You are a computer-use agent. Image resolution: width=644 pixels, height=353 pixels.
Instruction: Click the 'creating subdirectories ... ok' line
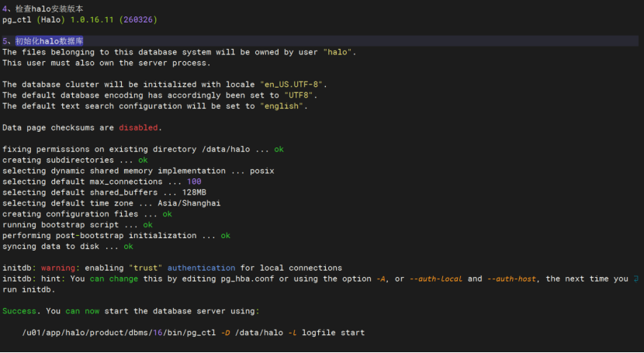click(x=75, y=160)
